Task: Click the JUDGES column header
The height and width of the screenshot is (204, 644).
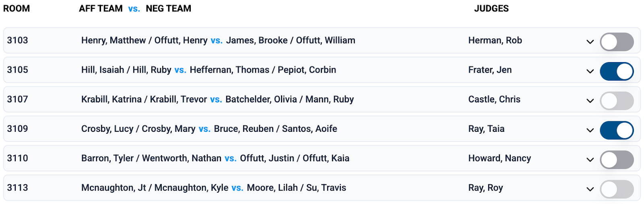Action: (x=491, y=8)
